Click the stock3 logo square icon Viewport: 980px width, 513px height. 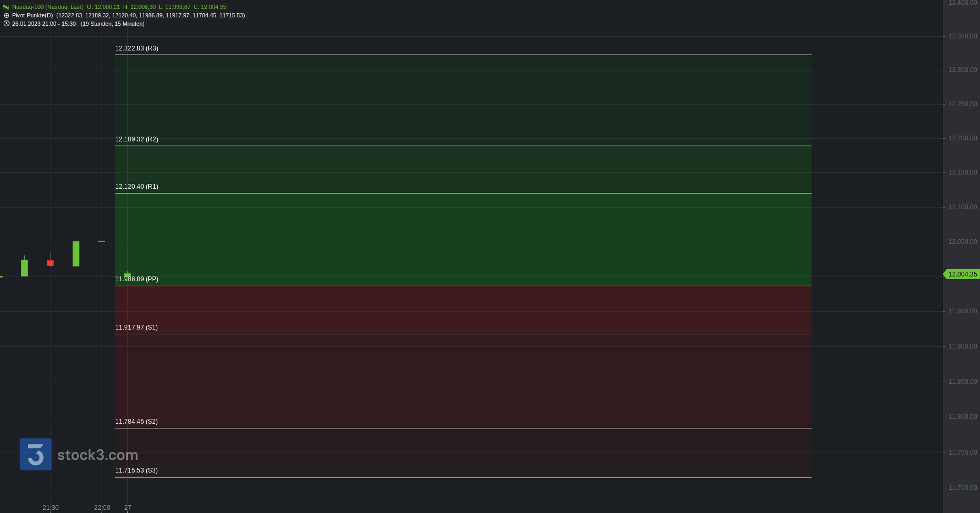(36, 454)
